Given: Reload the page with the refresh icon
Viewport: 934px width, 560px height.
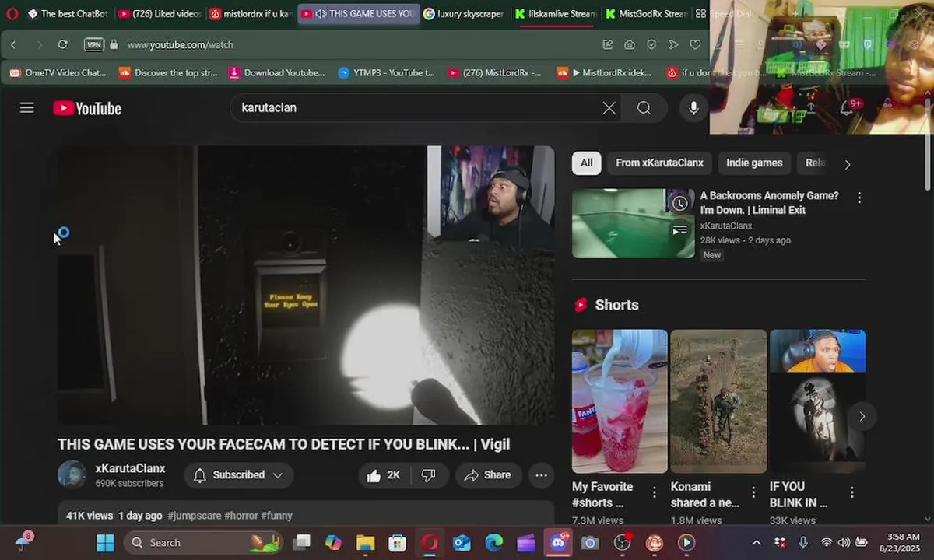Looking at the screenshot, I should point(63,44).
